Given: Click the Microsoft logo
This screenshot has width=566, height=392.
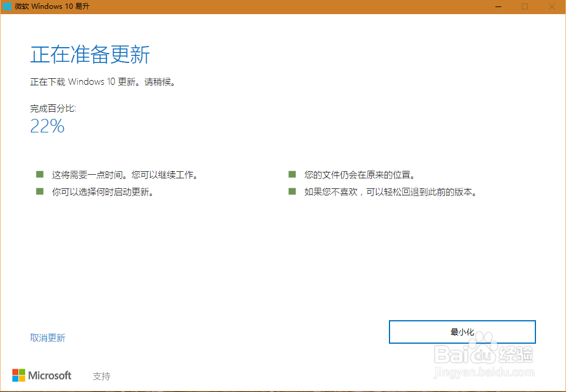Looking at the screenshot, I should (42, 376).
